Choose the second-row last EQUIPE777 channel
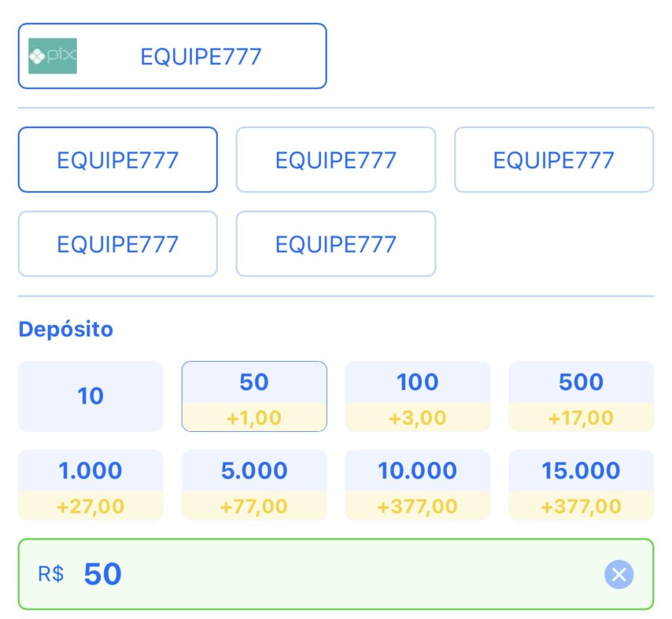Image resolution: width=672 pixels, height=619 pixels. [x=335, y=244]
